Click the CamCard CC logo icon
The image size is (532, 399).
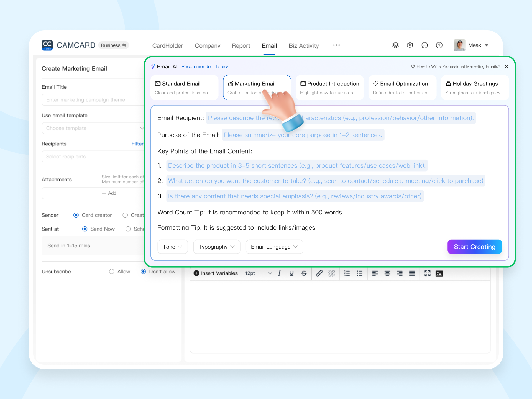tap(47, 45)
